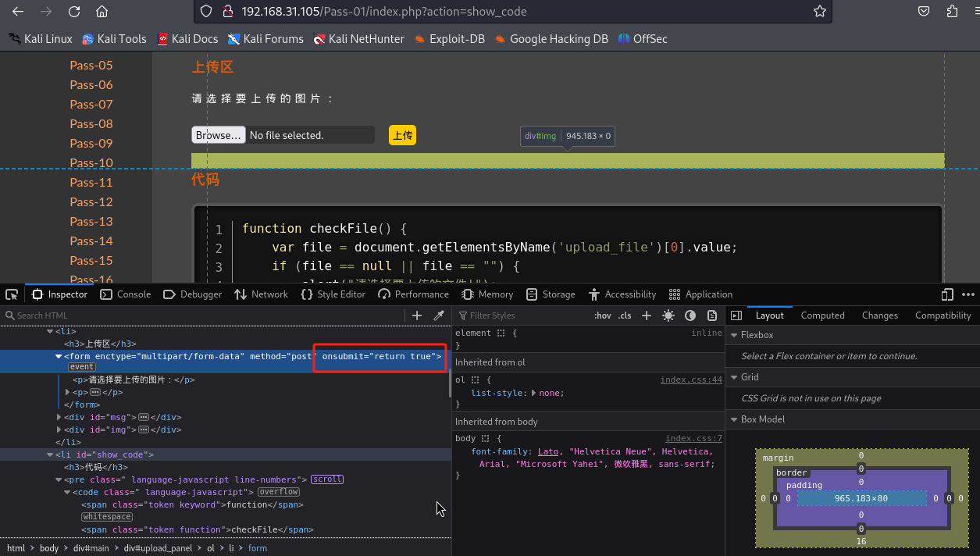Click the event badge on form
Image resolution: width=980 pixels, height=556 pixels.
(x=82, y=367)
